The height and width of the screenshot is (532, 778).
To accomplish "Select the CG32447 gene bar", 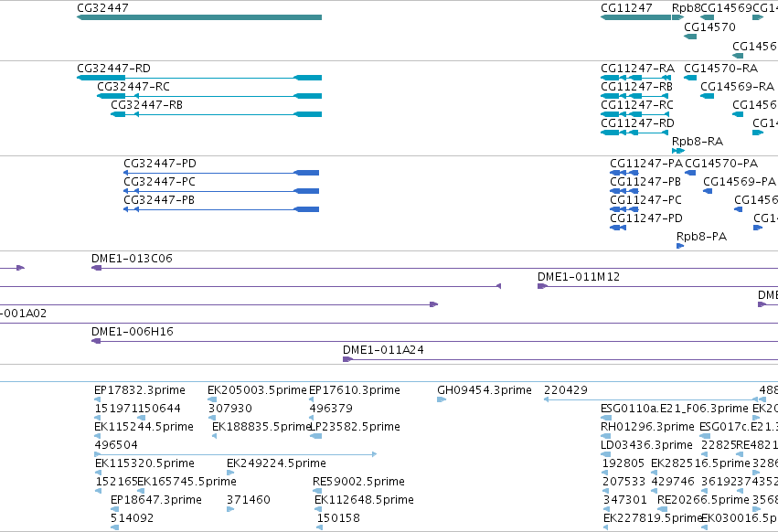I will click(x=199, y=17).
